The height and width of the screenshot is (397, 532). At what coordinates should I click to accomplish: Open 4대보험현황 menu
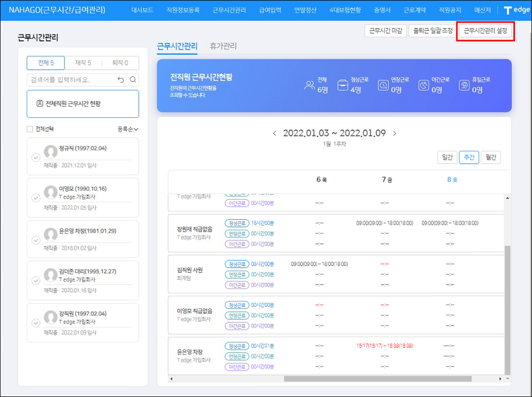(345, 10)
